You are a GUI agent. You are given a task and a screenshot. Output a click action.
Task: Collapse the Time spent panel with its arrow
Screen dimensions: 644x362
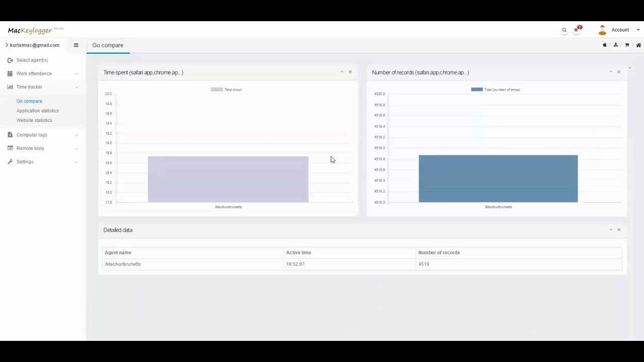coord(342,72)
